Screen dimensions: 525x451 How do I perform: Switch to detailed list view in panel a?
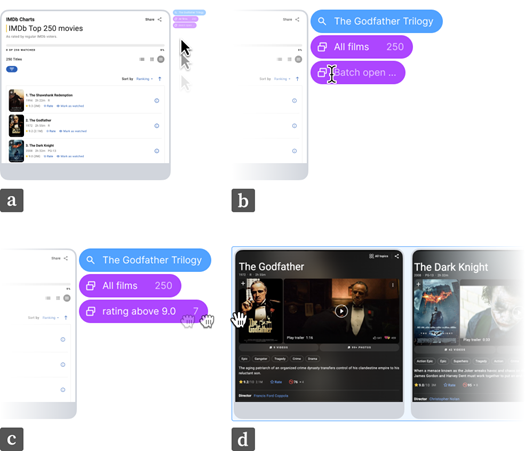coord(142,59)
